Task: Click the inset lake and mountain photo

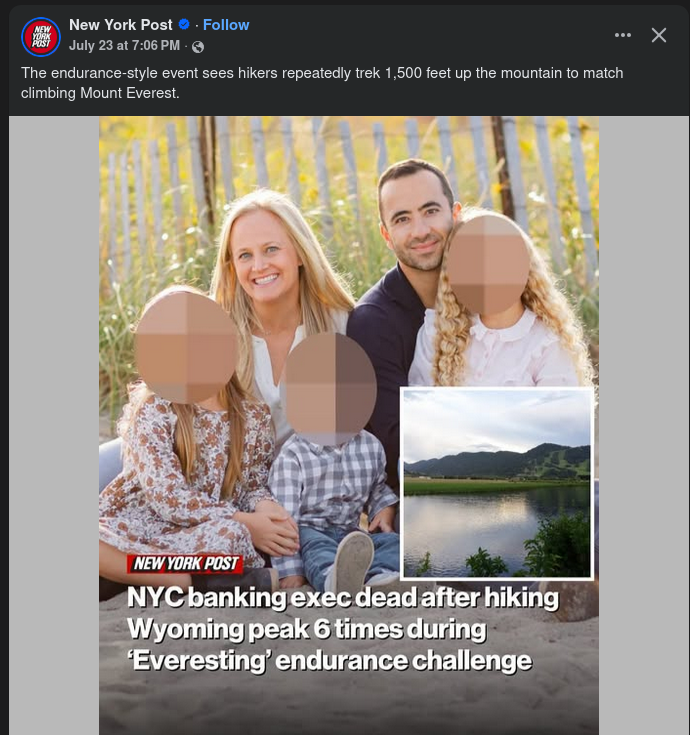Action: pos(497,483)
